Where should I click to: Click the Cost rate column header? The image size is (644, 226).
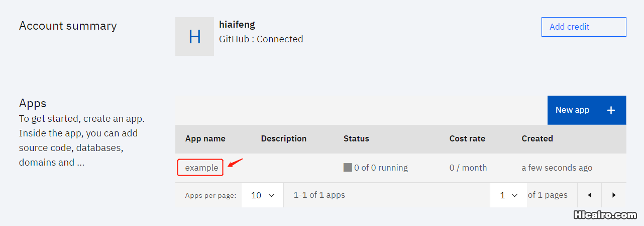(x=467, y=138)
